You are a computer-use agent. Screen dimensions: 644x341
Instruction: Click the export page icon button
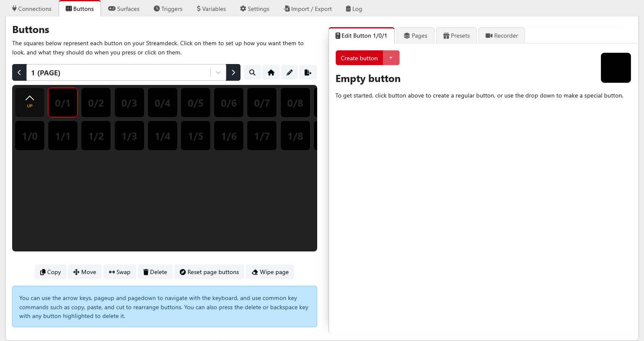tap(308, 72)
